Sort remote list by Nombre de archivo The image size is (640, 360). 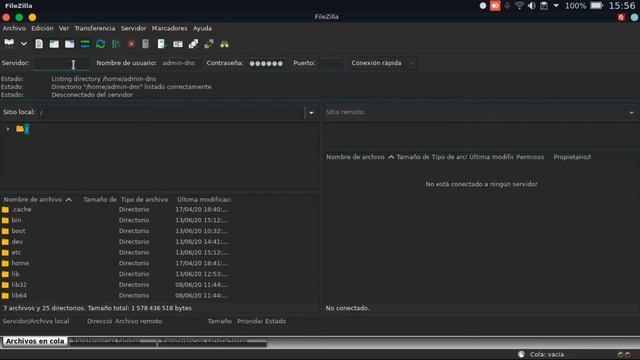tap(360, 157)
